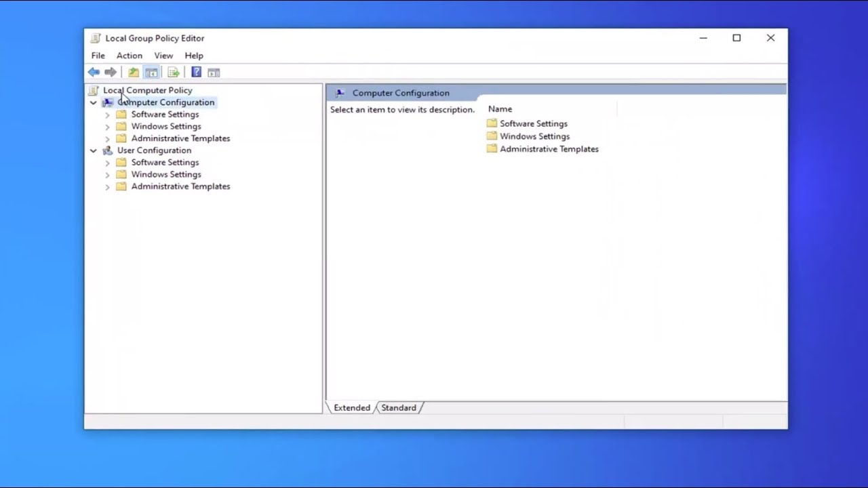Open Help via the question mark icon

196,73
